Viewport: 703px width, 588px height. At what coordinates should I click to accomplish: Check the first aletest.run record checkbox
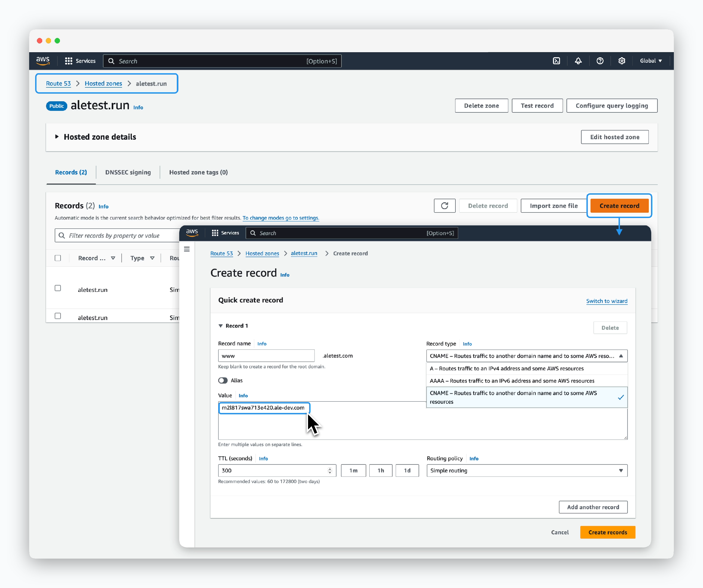coord(58,288)
